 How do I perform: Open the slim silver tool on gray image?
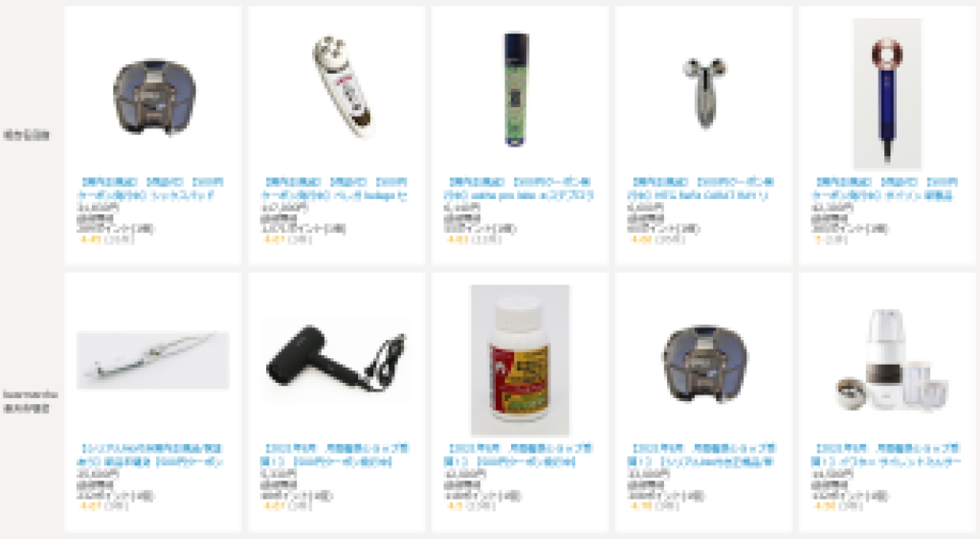152,360
